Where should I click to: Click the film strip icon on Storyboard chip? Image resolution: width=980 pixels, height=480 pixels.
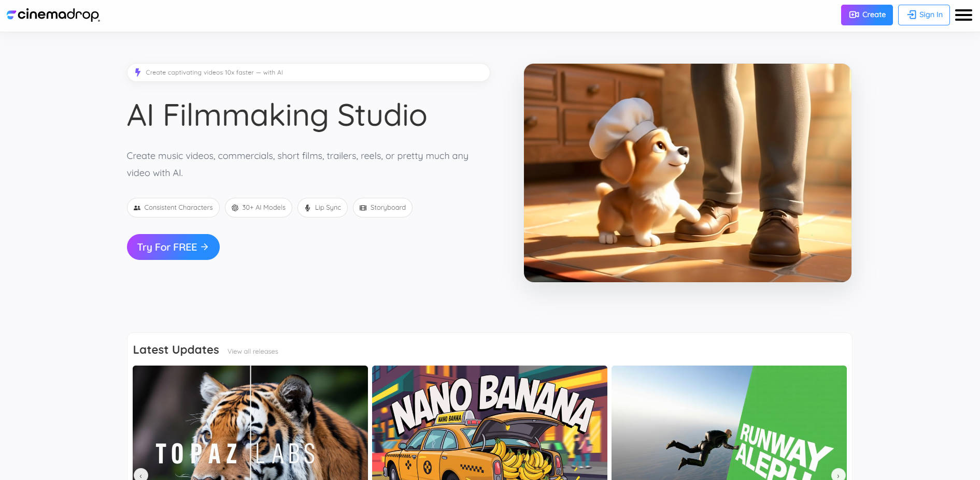click(x=364, y=207)
